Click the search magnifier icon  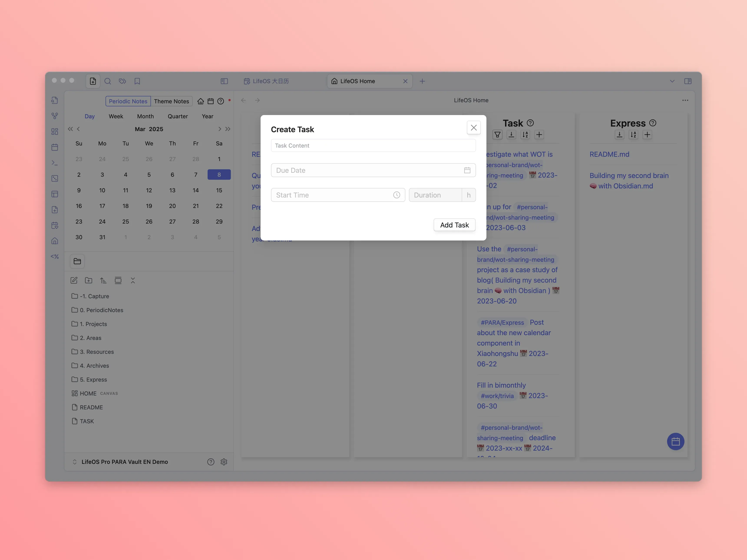point(108,81)
